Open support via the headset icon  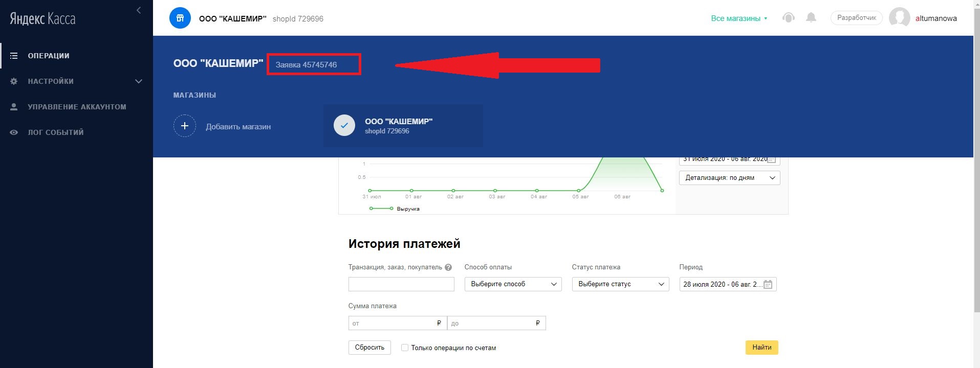(789, 18)
